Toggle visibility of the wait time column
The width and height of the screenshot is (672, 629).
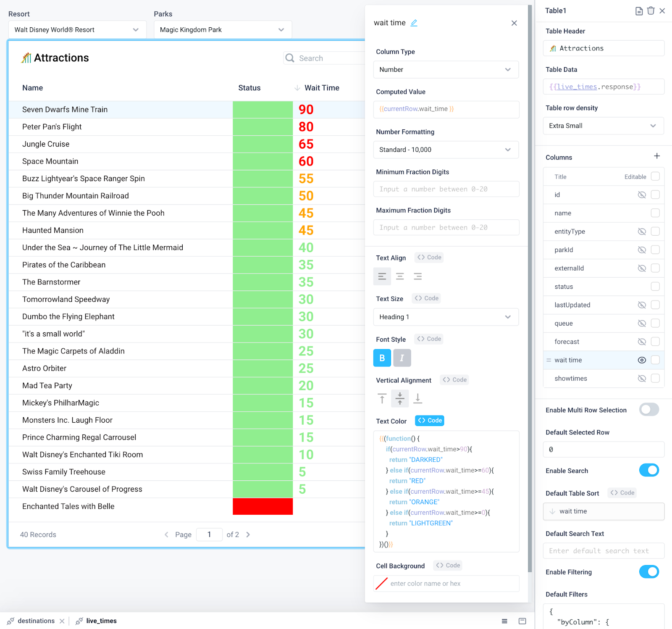click(641, 360)
